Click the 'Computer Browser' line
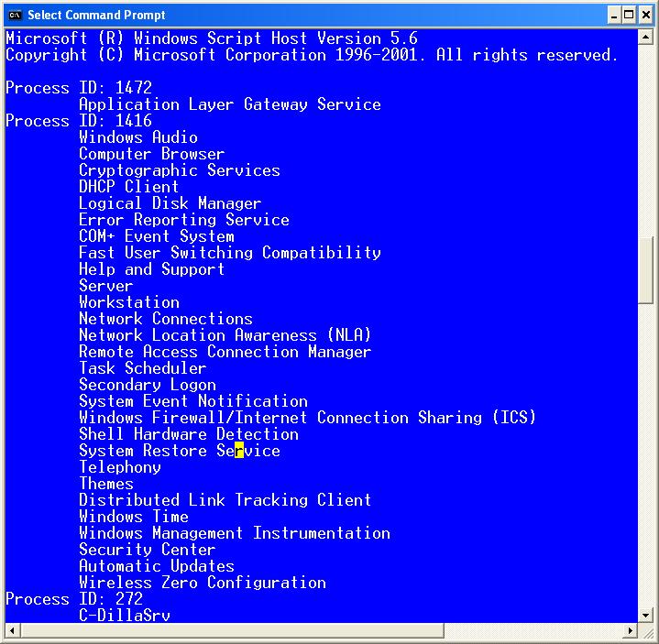Image resolution: width=659 pixels, height=644 pixels. click(152, 154)
